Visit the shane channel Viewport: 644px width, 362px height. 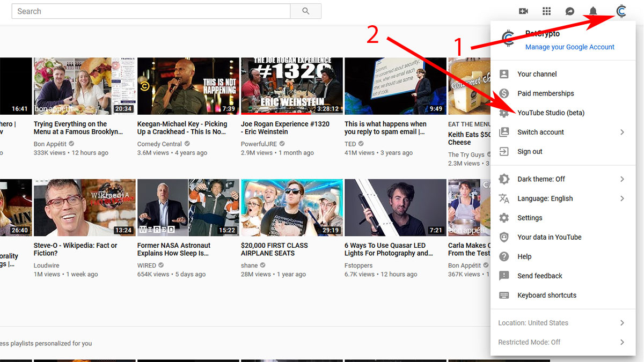250,265
